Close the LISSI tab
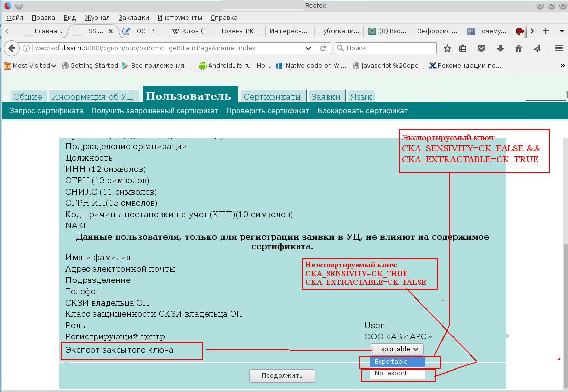 pos(111,31)
